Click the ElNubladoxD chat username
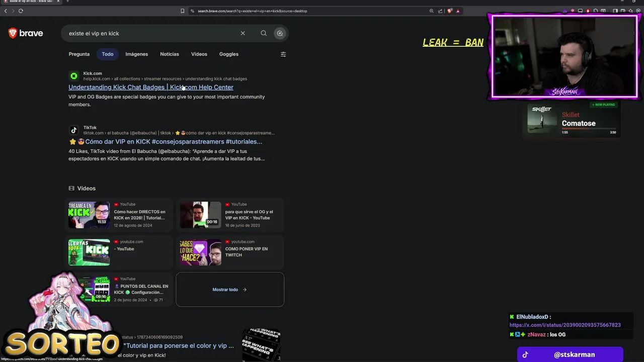 532,317
